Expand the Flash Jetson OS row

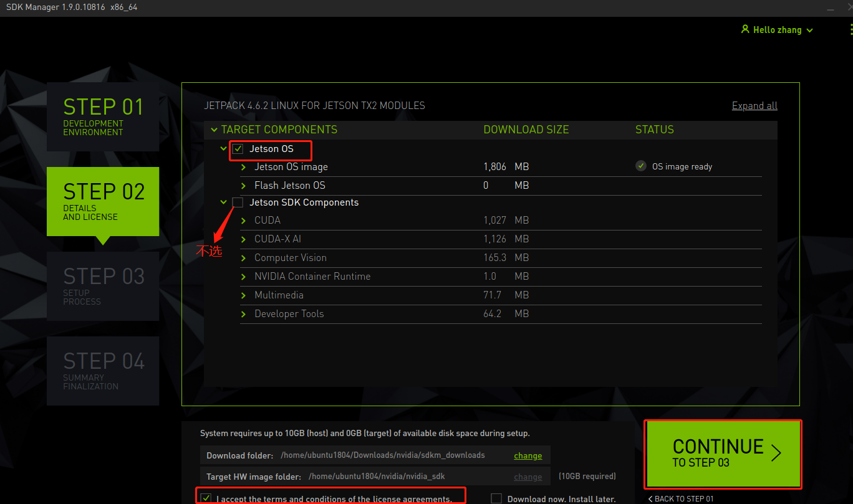pos(244,186)
